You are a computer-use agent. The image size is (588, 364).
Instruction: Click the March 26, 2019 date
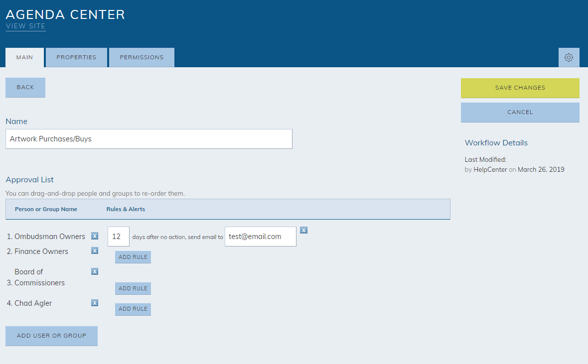tap(541, 169)
